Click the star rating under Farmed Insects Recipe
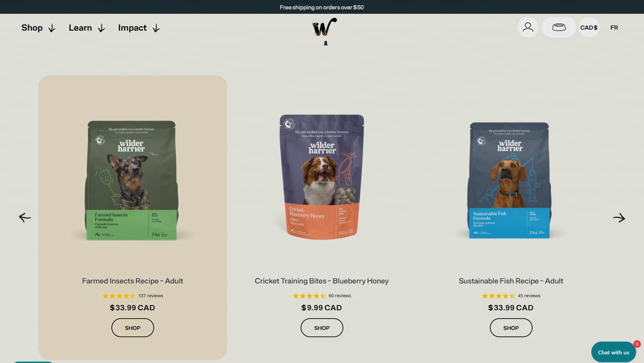The image size is (644, 363). click(119, 296)
